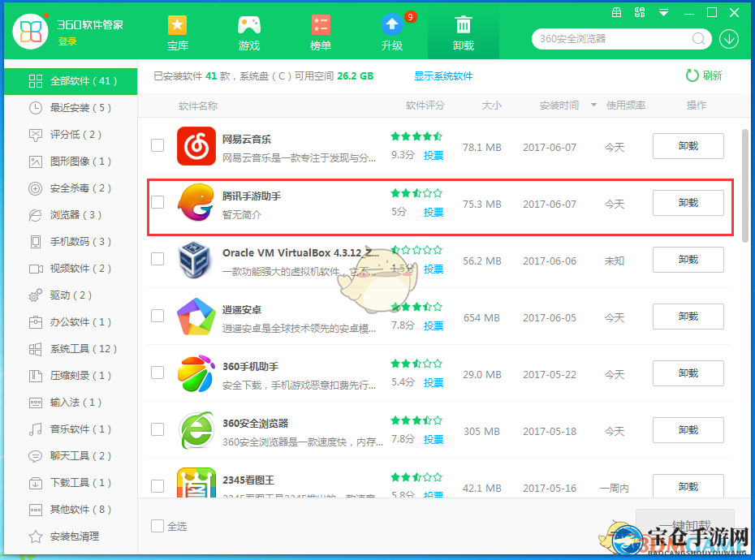Image resolution: width=755 pixels, height=560 pixels.
Task: Filter by 评分低 (2) low rating
Action: (x=71, y=135)
